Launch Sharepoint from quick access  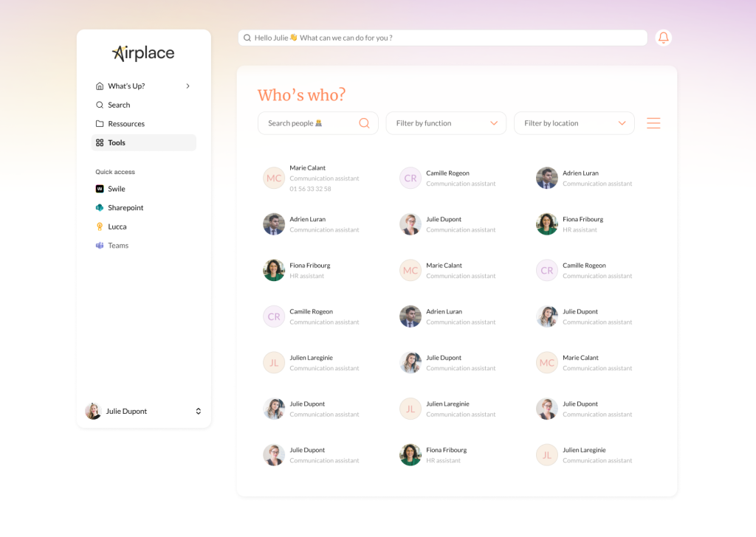[125, 208]
